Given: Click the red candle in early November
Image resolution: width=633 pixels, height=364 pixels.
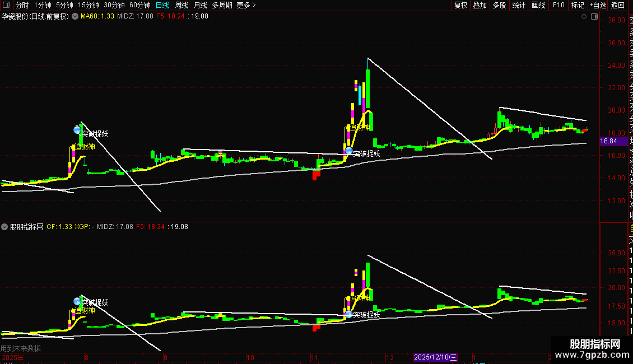Looking at the screenshot, I should point(316,175).
